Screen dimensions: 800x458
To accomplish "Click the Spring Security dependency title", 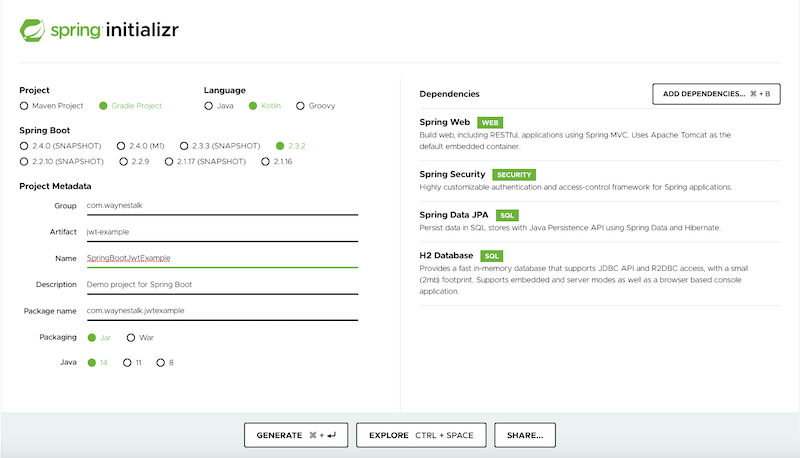I will [452, 174].
